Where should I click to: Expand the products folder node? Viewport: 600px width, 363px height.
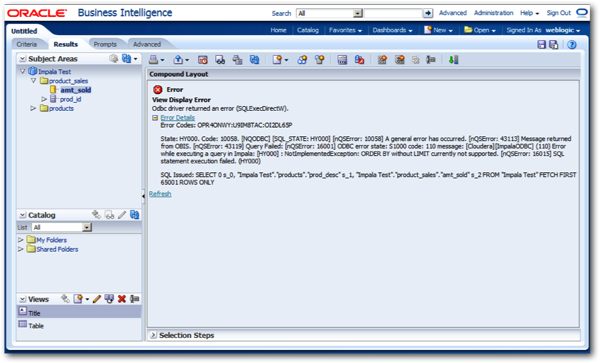coord(33,108)
